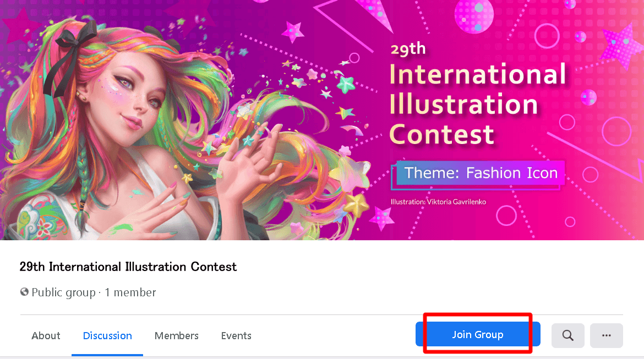Image resolution: width=644 pixels, height=359 pixels.
Task: Click the "Theme: Fashion Icon" banner label
Action: (481, 173)
